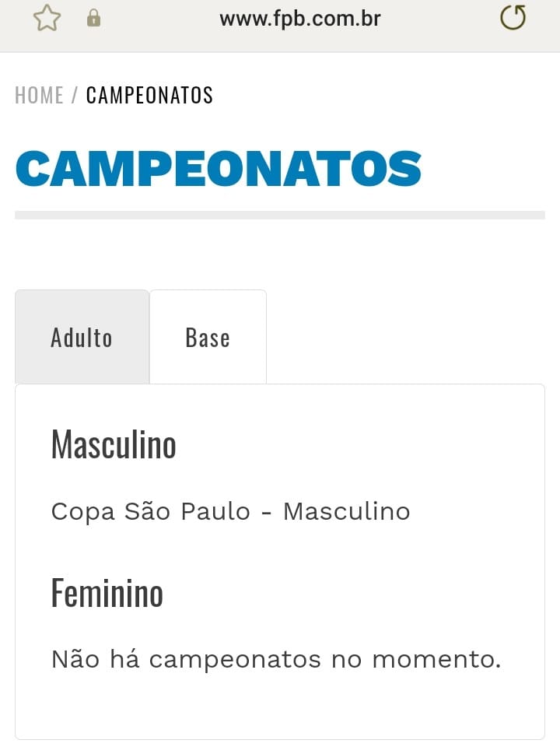The width and height of the screenshot is (560, 754).
Task: Click the word "Masculino" in Copa São Paulo link
Action: [x=347, y=511]
